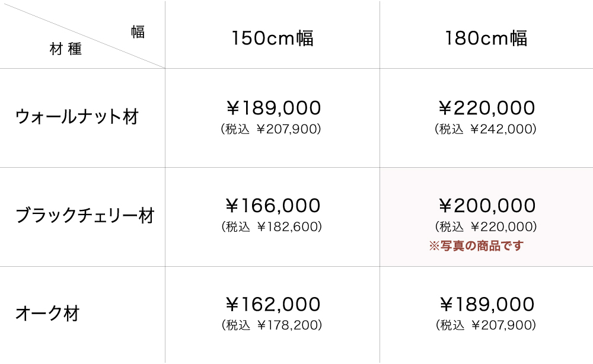The width and height of the screenshot is (593, 364).
Task: Click oak 180cm tax-included price ¥207,900
Action: [x=486, y=325]
